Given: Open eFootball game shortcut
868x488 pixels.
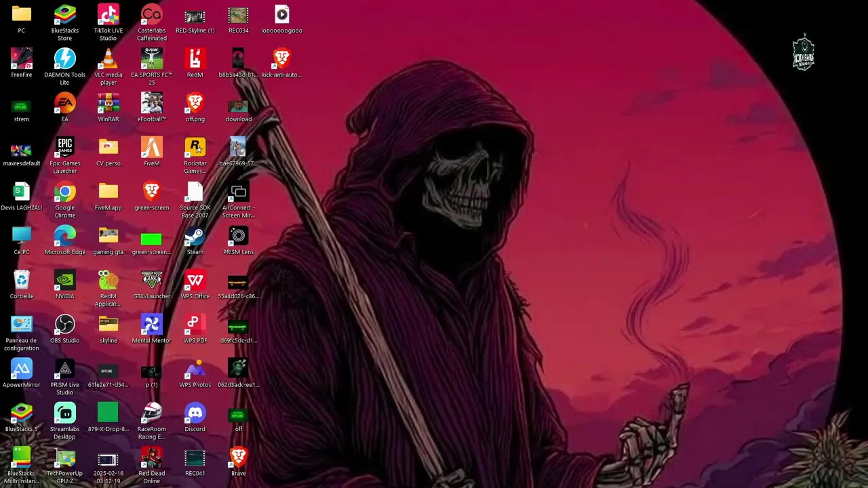Looking at the screenshot, I should 152,104.
